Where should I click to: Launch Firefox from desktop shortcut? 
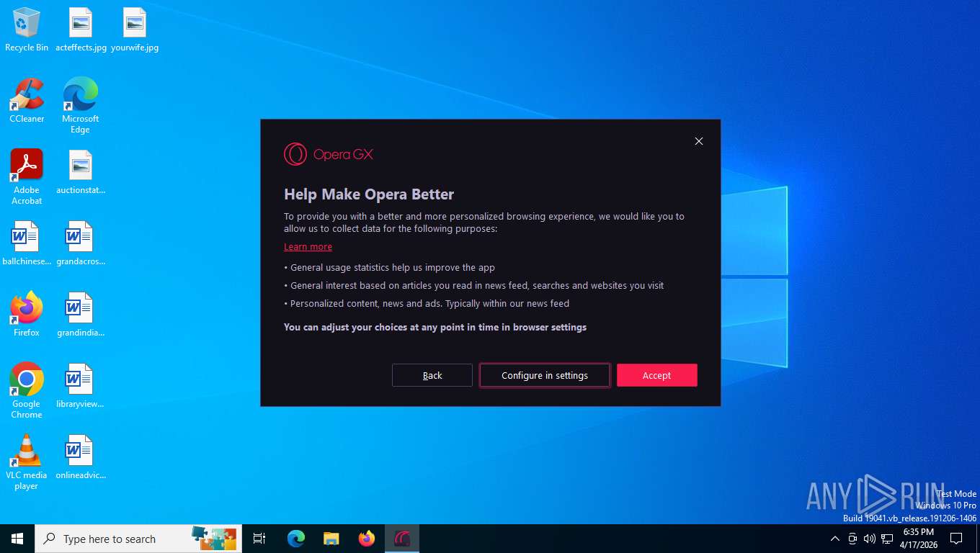point(27,315)
